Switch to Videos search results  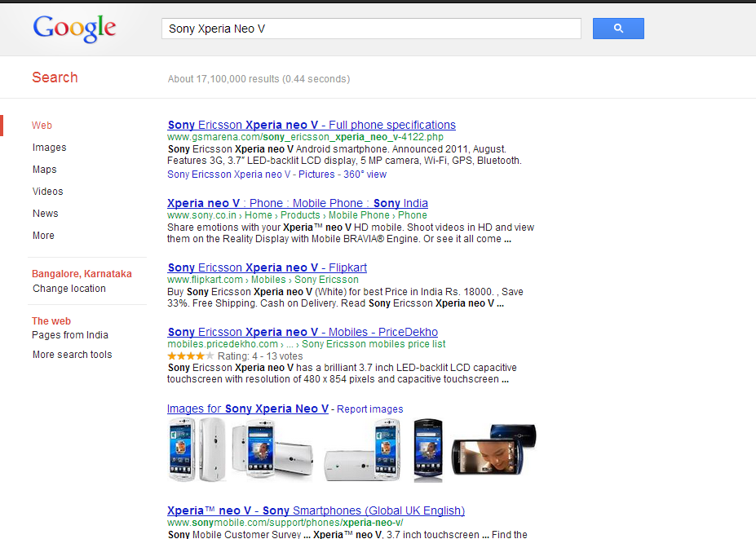(48, 192)
